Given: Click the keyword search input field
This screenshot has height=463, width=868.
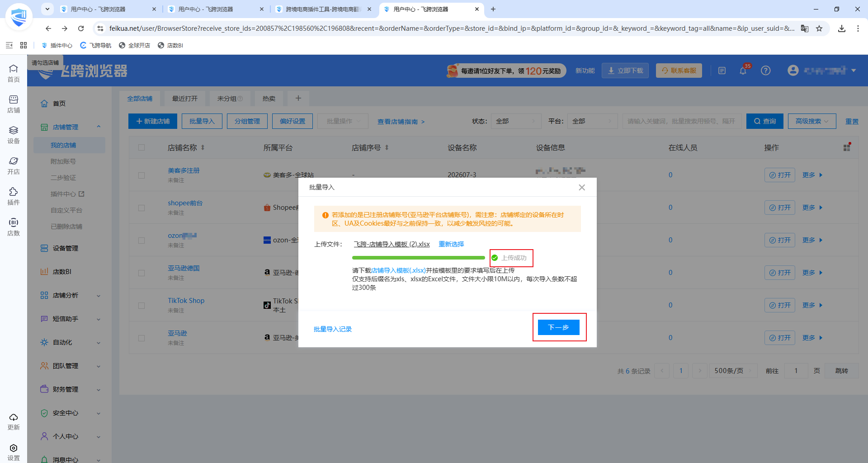Looking at the screenshot, I should click(682, 121).
